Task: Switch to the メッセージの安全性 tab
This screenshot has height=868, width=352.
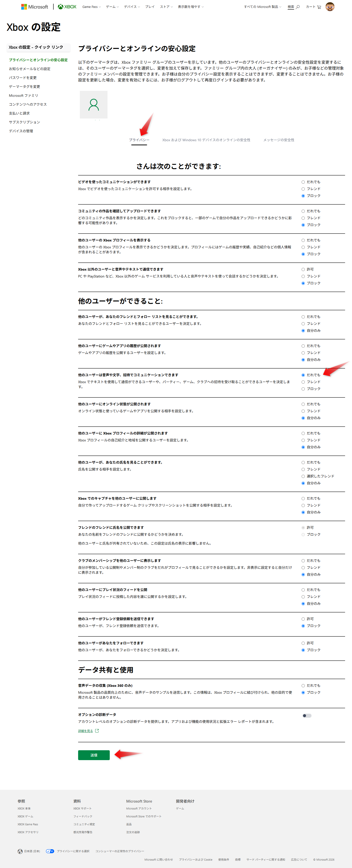Action: click(279, 140)
